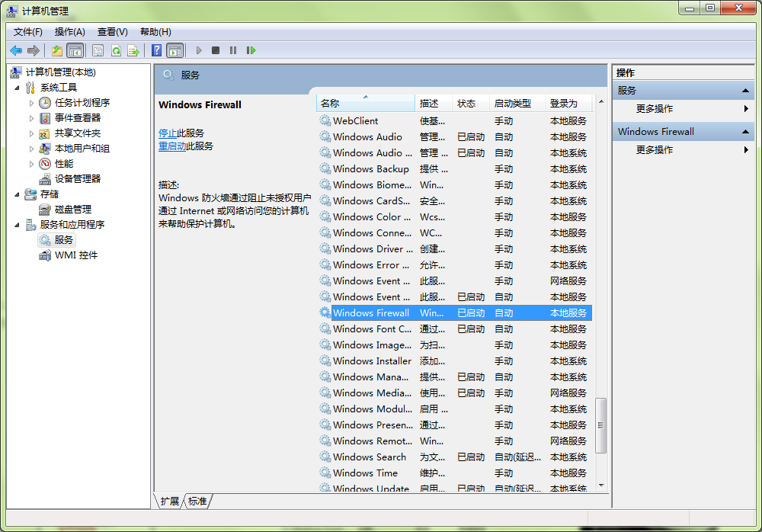Click the Start Service play icon
Screen dimensions: 762x532
point(199,50)
